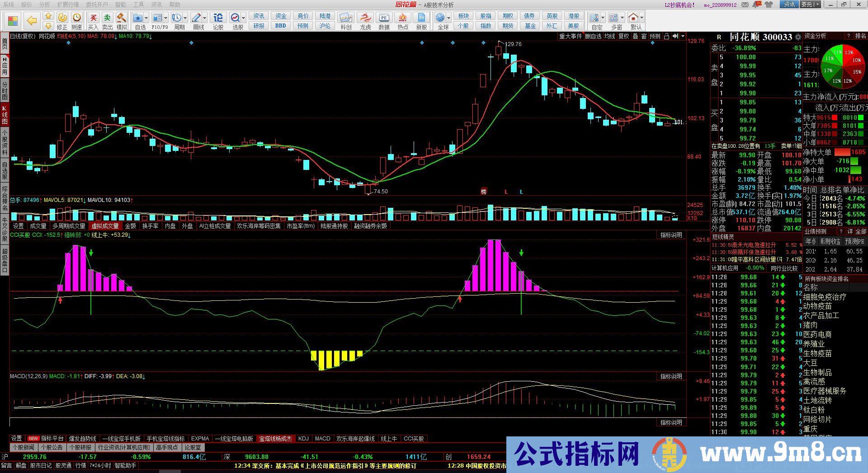Image resolution: width=868 pixels, height=473 pixels.
Task: Click the back arrow navigation icon
Action: [x=32, y=21]
